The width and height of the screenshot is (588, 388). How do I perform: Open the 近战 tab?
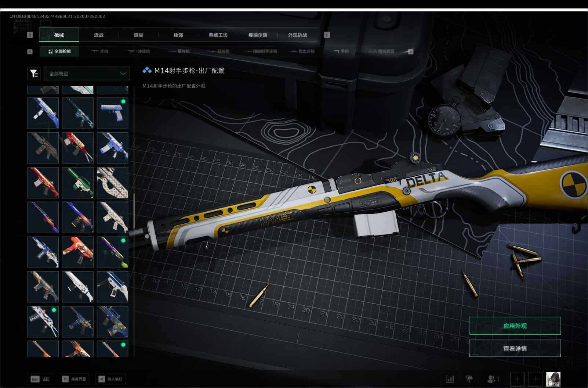99,35
